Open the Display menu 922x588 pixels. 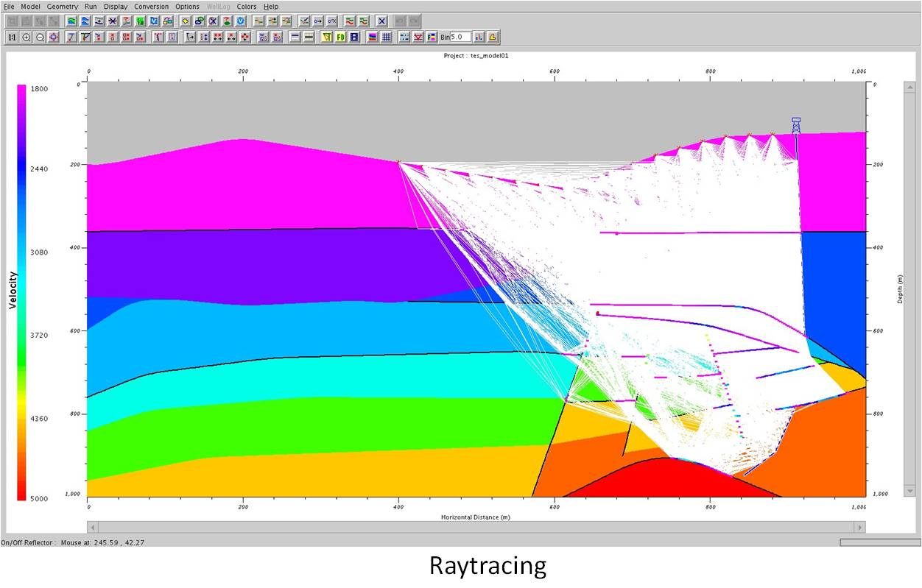[x=115, y=6]
